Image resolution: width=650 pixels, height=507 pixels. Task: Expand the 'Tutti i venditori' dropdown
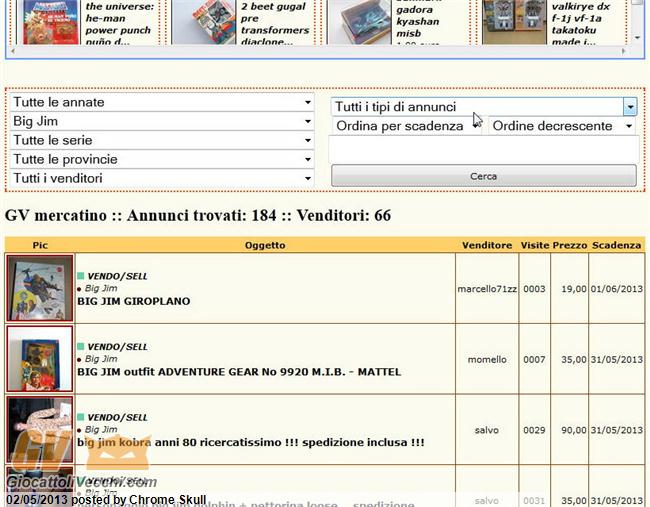pos(162,178)
